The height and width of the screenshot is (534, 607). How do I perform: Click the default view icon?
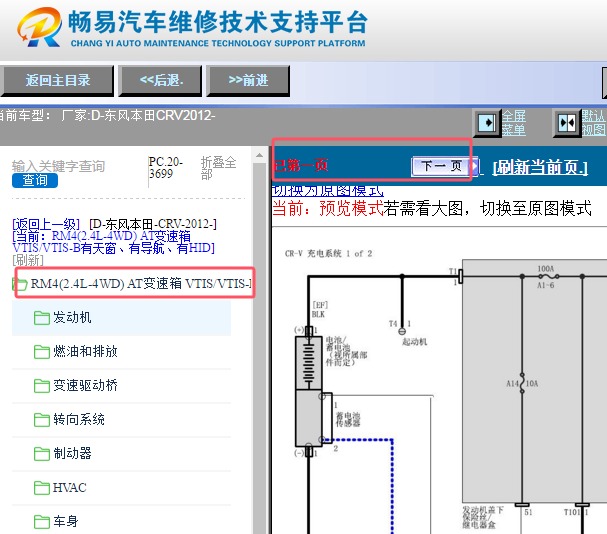567,124
